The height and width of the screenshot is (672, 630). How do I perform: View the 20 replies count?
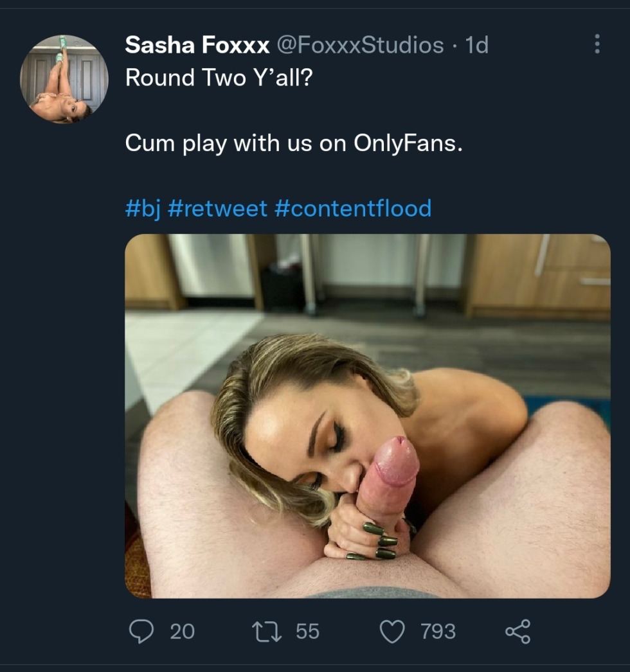(182, 631)
